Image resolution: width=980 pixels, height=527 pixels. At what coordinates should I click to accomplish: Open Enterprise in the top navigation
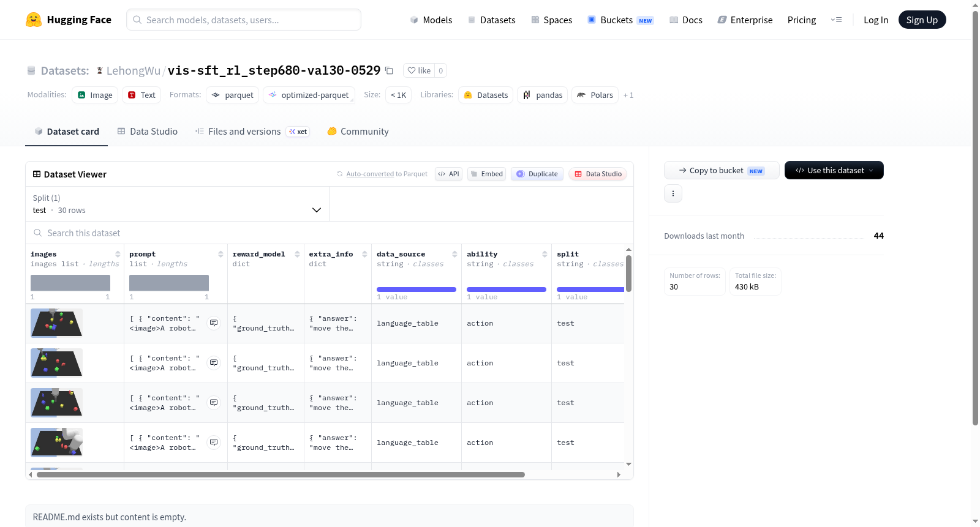745,20
